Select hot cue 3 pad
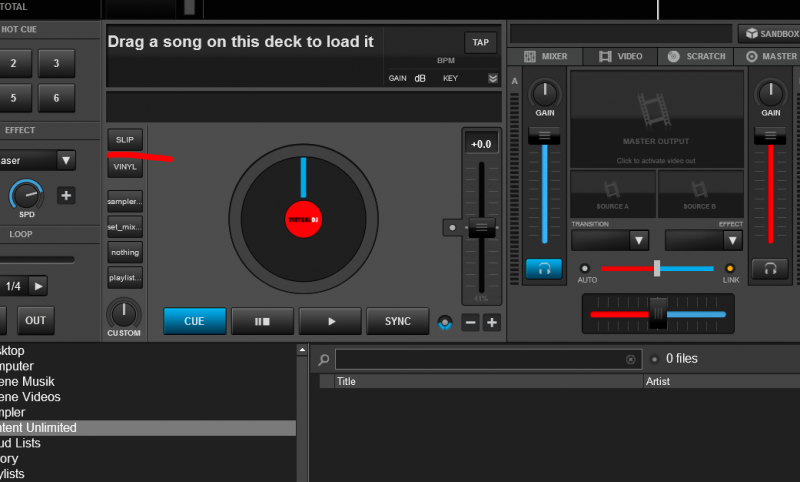800x482 pixels. click(x=57, y=63)
